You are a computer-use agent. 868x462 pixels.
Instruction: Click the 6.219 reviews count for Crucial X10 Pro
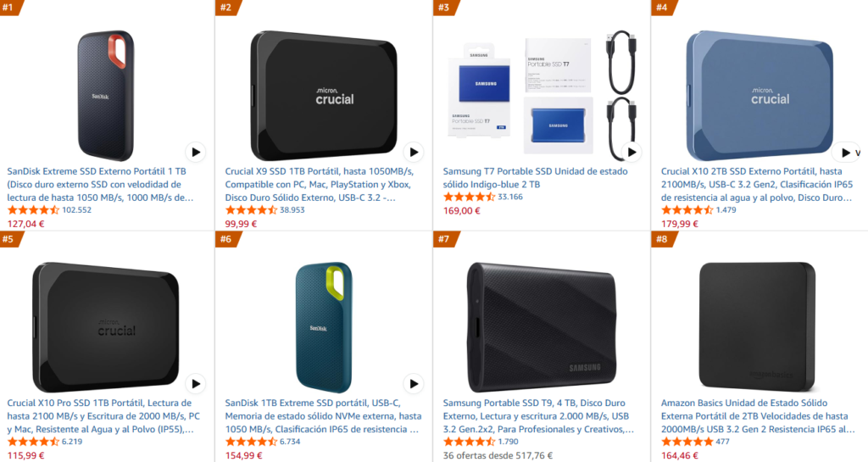(72, 442)
